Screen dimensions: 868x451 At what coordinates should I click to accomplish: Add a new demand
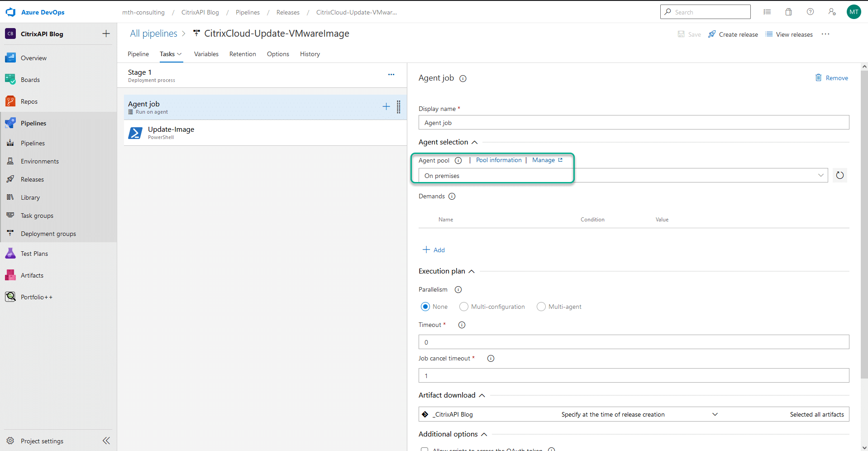[x=434, y=250]
